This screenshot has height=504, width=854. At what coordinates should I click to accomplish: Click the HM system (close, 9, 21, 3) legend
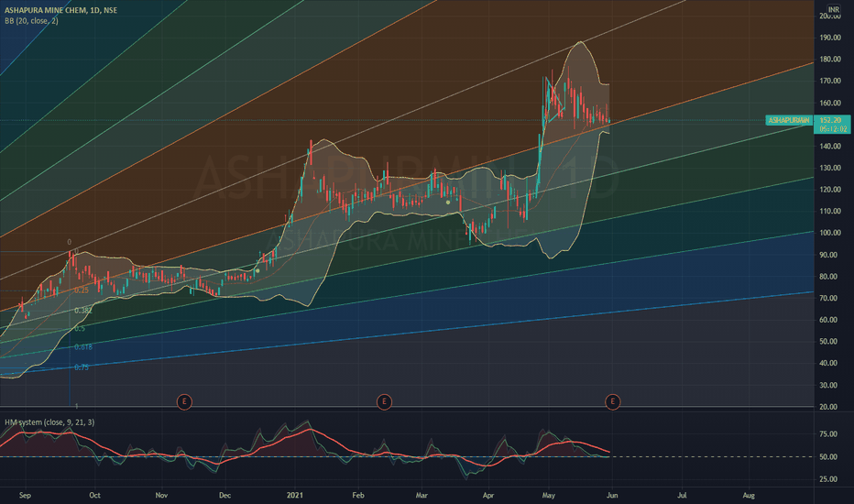click(49, 422)
